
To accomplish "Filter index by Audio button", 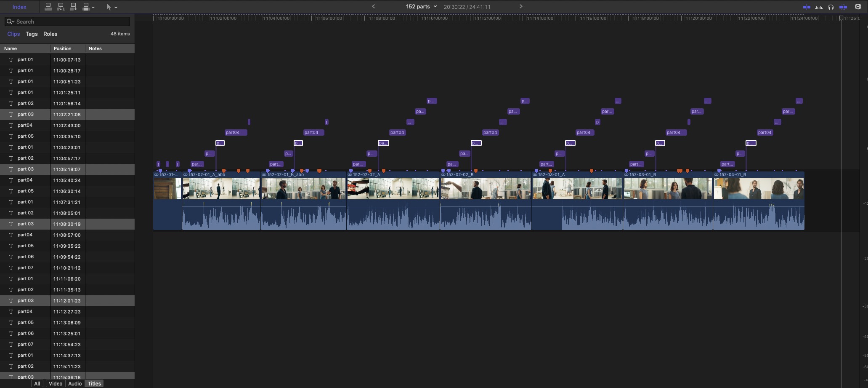I will tap(75, 383).
